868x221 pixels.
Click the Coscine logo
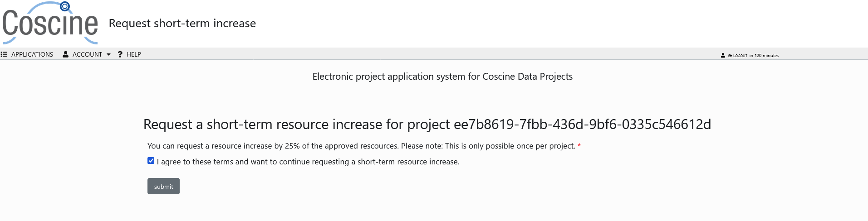(x=50, y=24)
